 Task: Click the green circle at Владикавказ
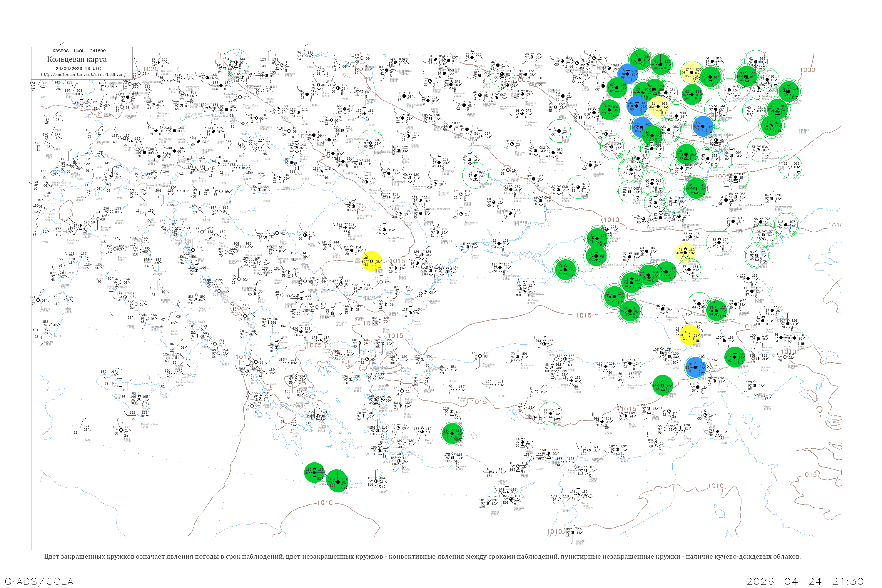pos(717,310)
